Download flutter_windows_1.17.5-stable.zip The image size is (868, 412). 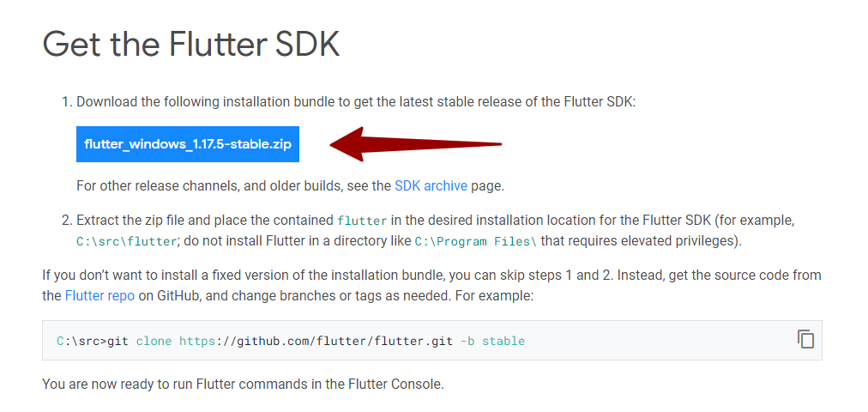(188, 143)
